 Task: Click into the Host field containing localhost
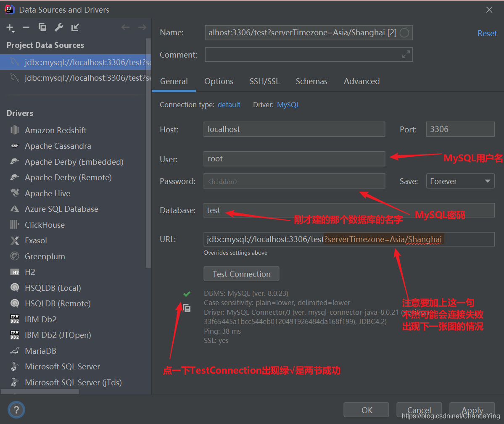pyautogui.click(x=294, y=129)
